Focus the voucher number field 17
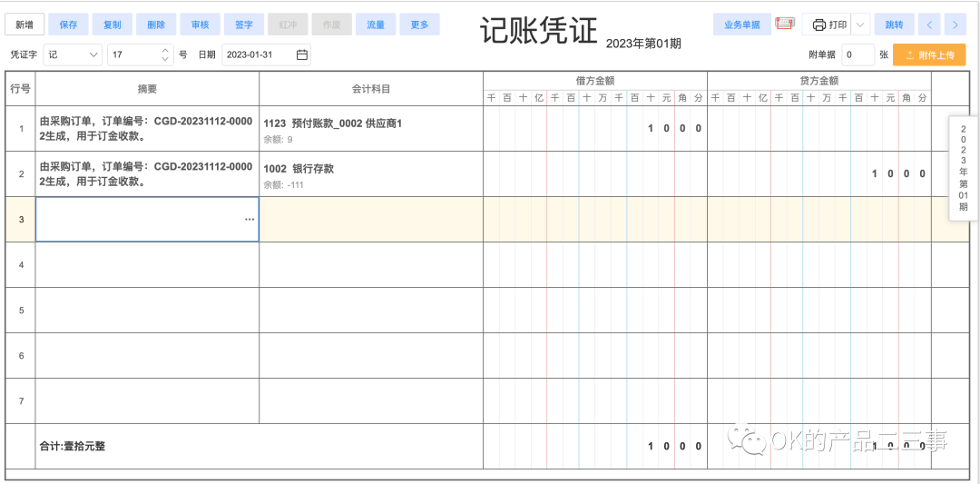The width and height of the screenshot is (980, 484). pos(141,54)
